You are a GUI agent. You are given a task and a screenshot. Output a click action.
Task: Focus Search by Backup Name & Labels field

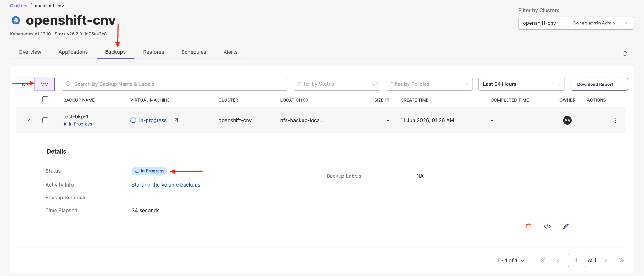[x=174, y=84]
